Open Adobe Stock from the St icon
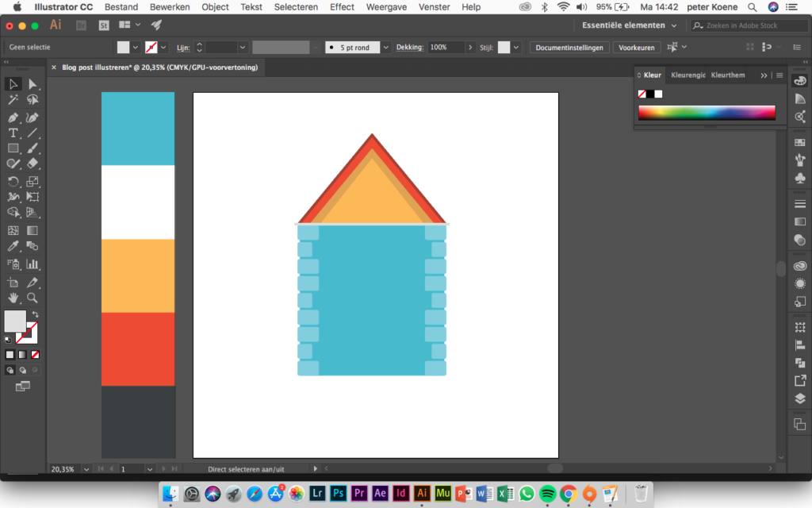The height and width of the screenshot is (508, 812). tap(104, 25)
